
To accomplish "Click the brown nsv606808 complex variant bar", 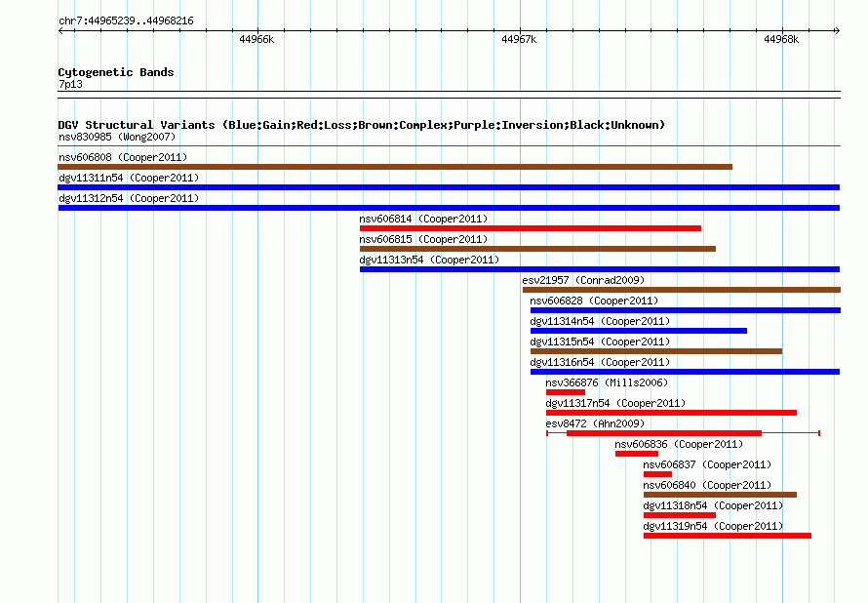I will tap(395, 167).
